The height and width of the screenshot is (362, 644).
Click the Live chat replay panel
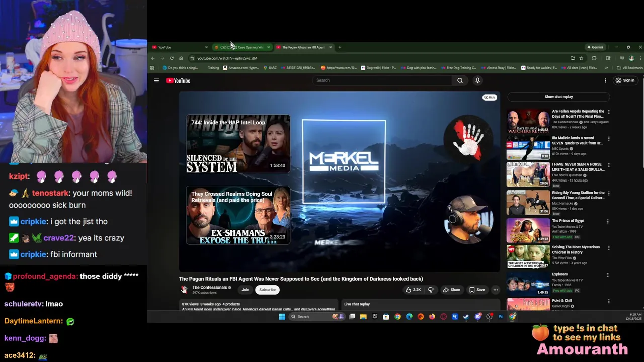click(x=422, y=304)
